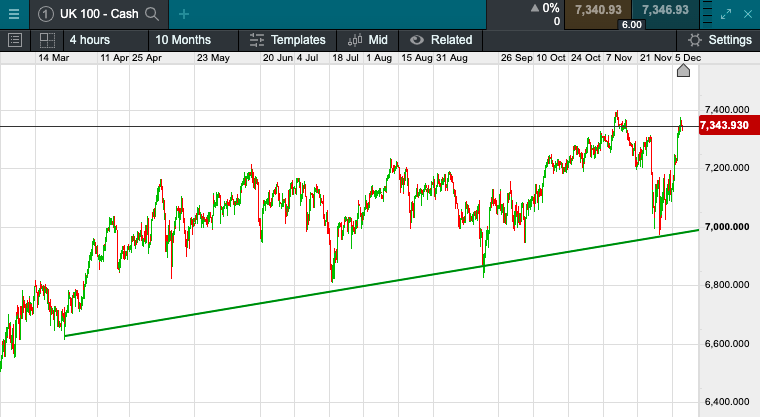This screenshot has height=417, width=760.
Task: Click the candlestick Mid price icon
Action: (x=356, y=40)
